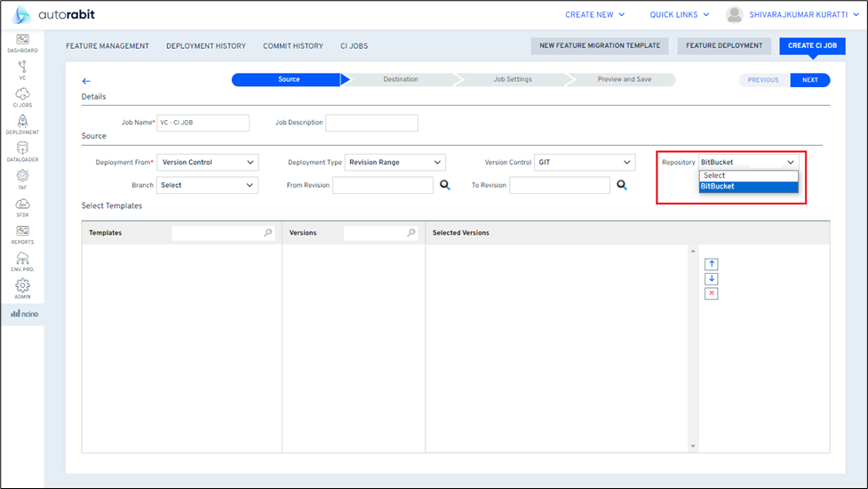The height and width of the screenshot is (489, 868).
Task: Open CI Jobs from the sidebar
Action: [22, 95]
